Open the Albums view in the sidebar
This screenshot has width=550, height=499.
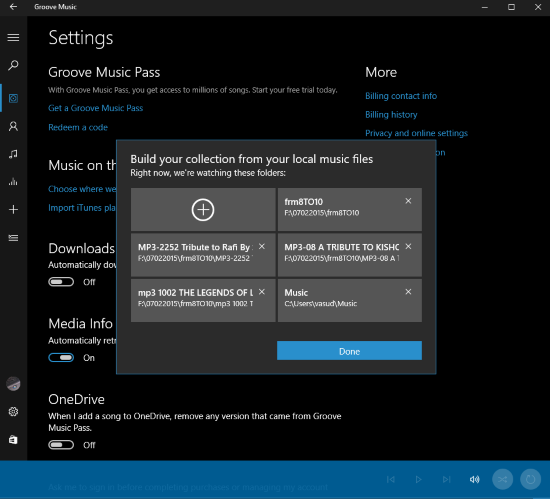(x=13, y=98)
